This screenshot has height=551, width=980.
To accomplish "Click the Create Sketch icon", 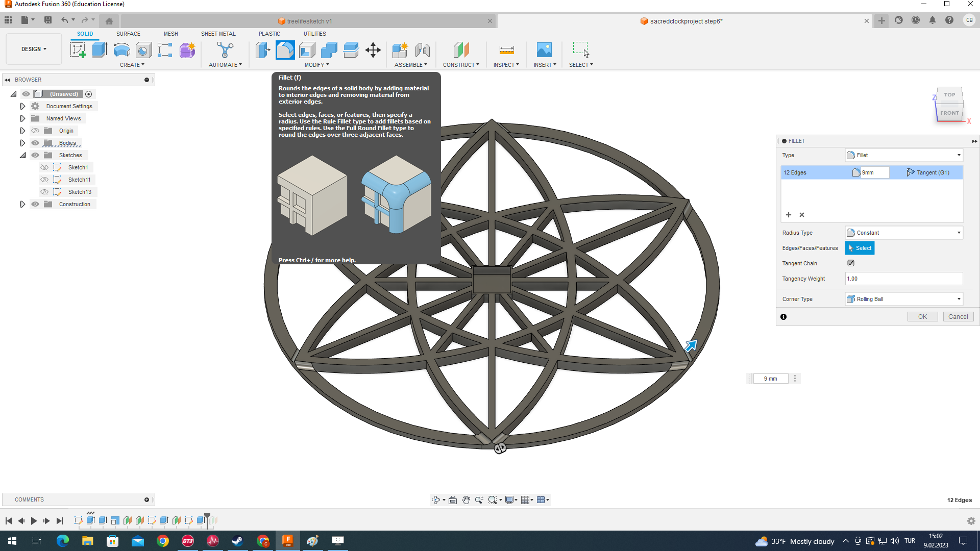I will [78, 50].
